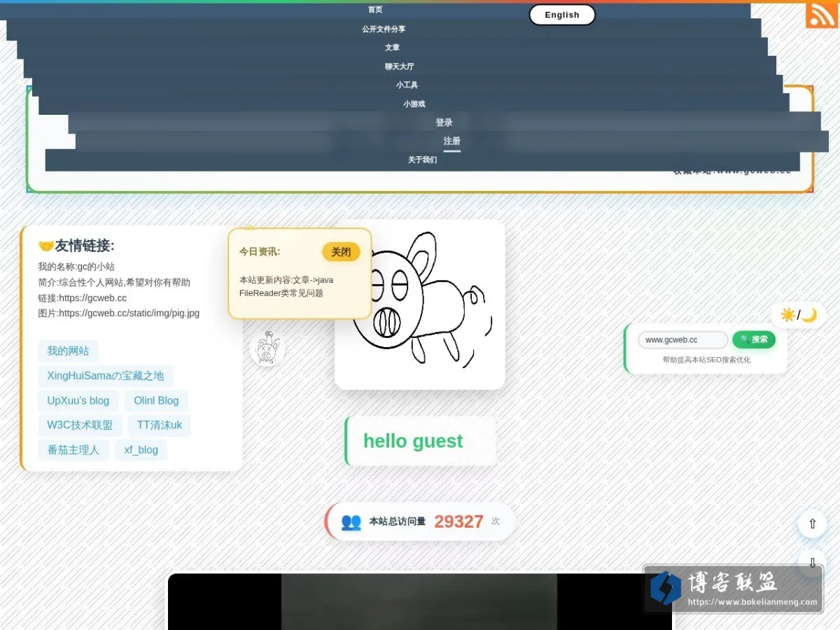Image resolution: width=840 pixels, height=630 pixels.
Task: Click the scroll-to-top arrow button
Action: click(812, 524)
